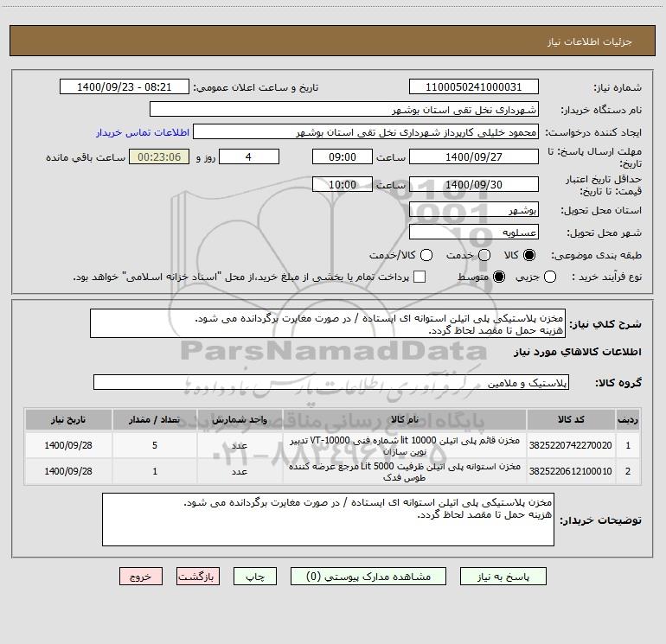Click the شماره نیاز number field
Screen dimensions: 666x644
[474, 86]
